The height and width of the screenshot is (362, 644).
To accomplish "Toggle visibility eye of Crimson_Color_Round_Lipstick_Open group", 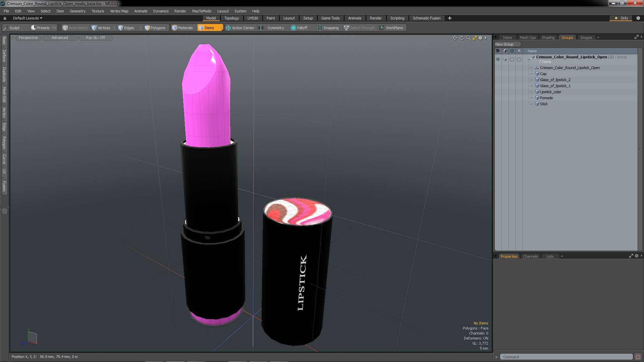I will tap(498, 59).
